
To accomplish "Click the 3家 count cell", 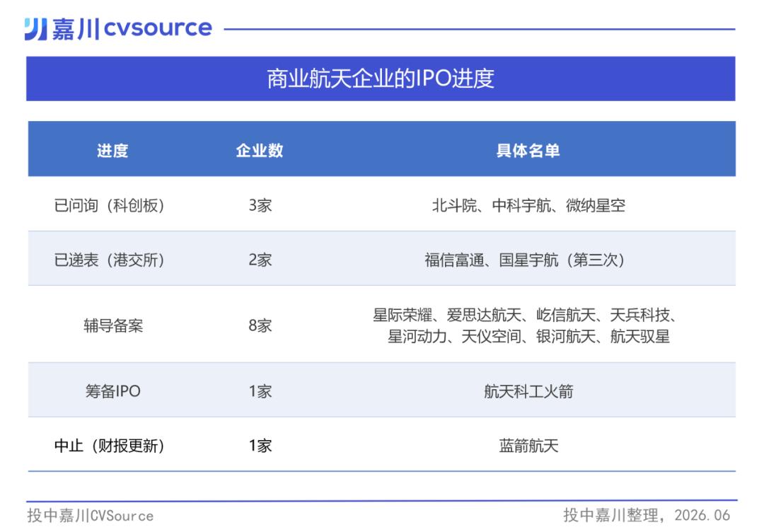I will point(260,205).
